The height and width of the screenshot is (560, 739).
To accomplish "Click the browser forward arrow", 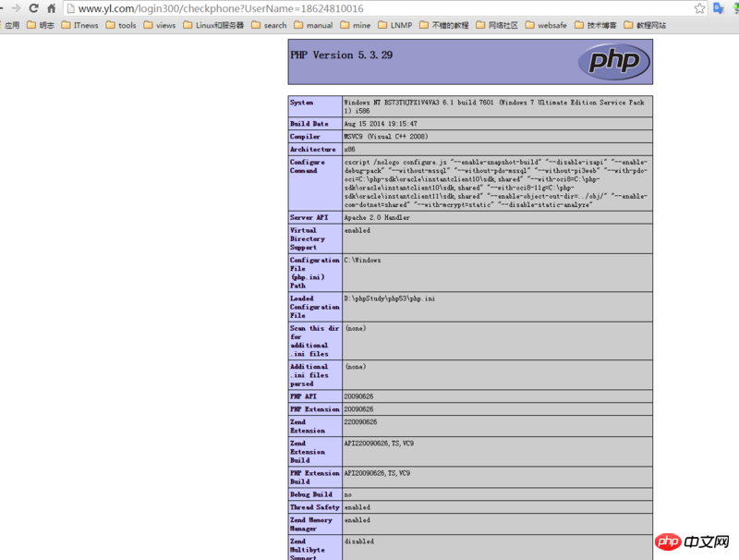I will click(x=16, y=8).
